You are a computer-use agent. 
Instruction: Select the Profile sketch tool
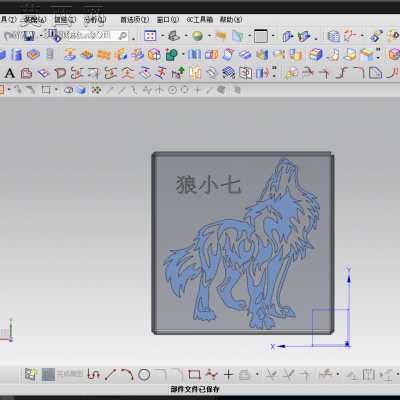pyautogui.click(x=94, y=375)
